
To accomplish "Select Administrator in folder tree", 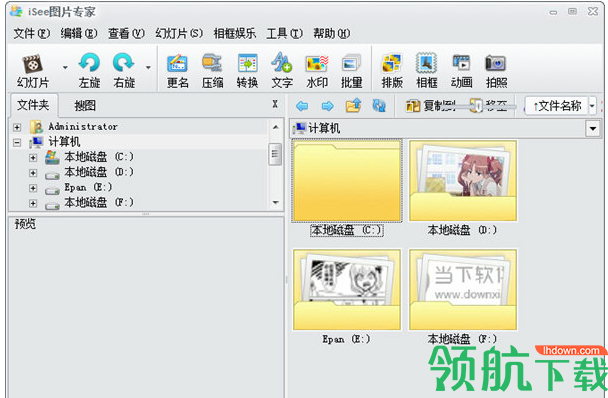I will click(83, 127).
